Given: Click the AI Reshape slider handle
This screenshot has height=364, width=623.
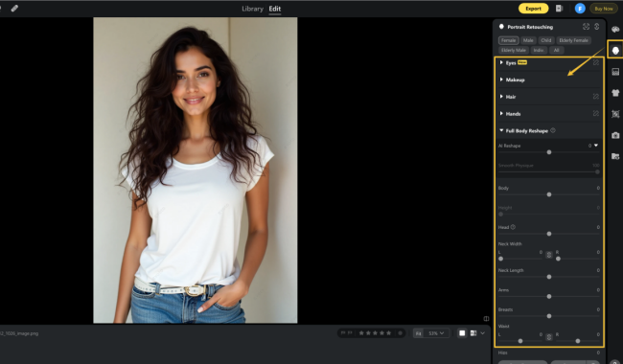Looking at the screenshot, I should (x=548, y=152).
